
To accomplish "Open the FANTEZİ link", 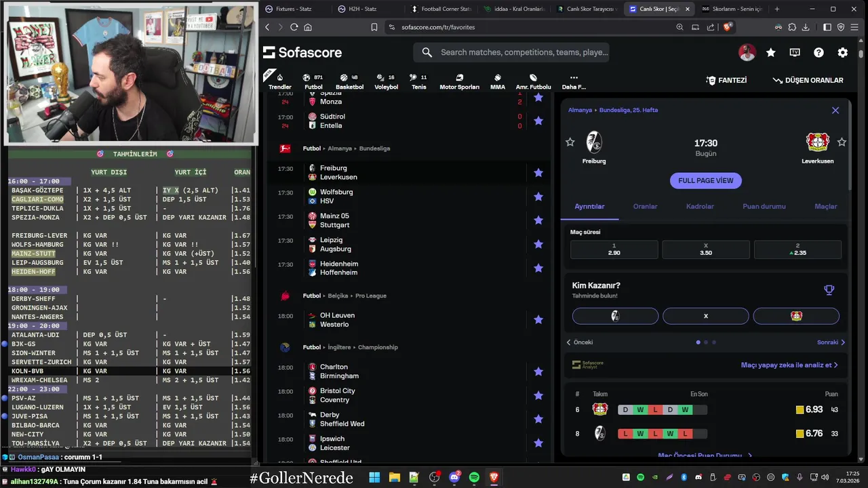I will pos(726,80).
